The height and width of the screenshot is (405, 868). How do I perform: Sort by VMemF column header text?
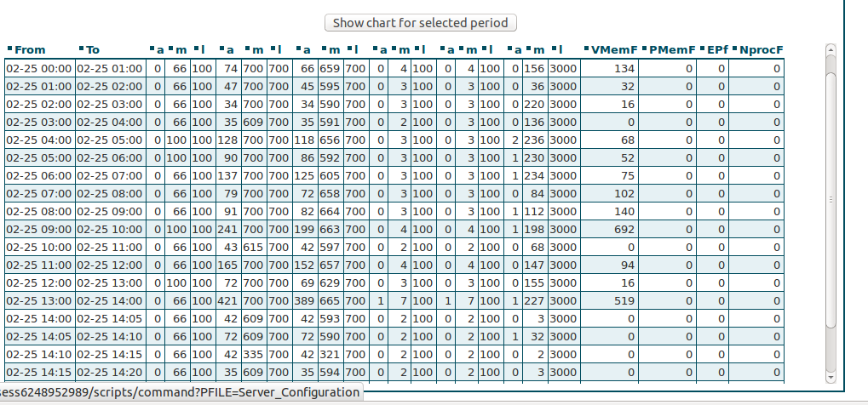[614, 50]
